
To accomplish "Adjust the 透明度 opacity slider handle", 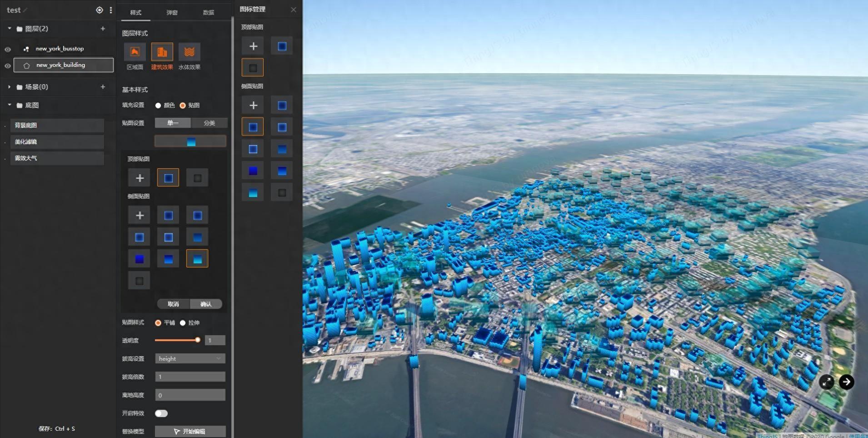I will [198, 340].
